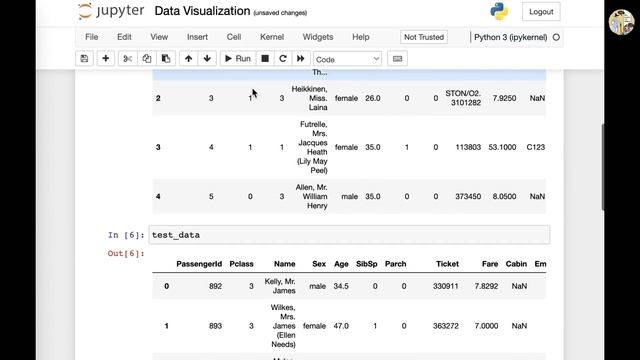Screen dimensions: 640x360
Task: Click the page vertical scrollbar thumb
Action: pyautogui.click(x=602, y=167)
